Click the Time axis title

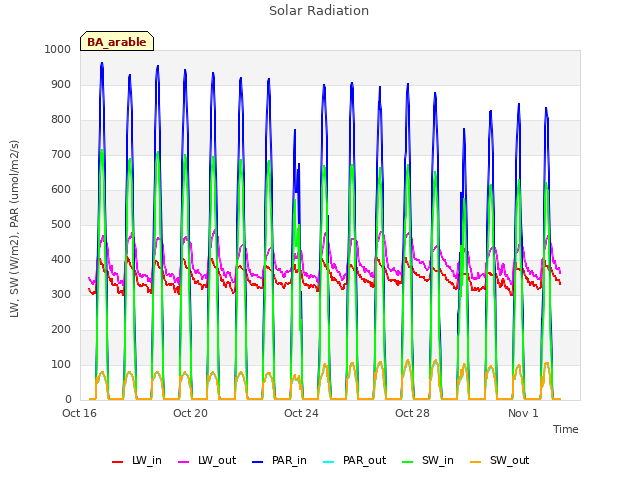pyautogui.click(x=566, y=429)
